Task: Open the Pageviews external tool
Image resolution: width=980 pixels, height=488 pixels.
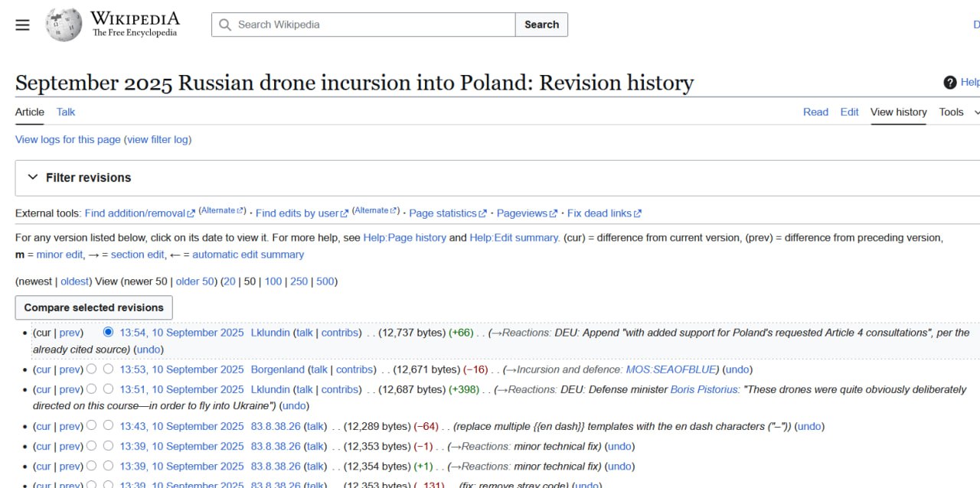Action: click(527, 213)
